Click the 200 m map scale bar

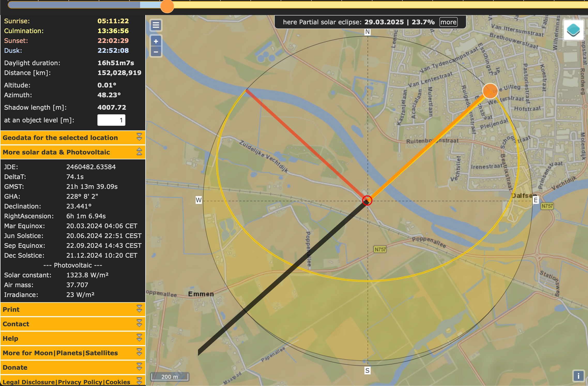(170, 376)
